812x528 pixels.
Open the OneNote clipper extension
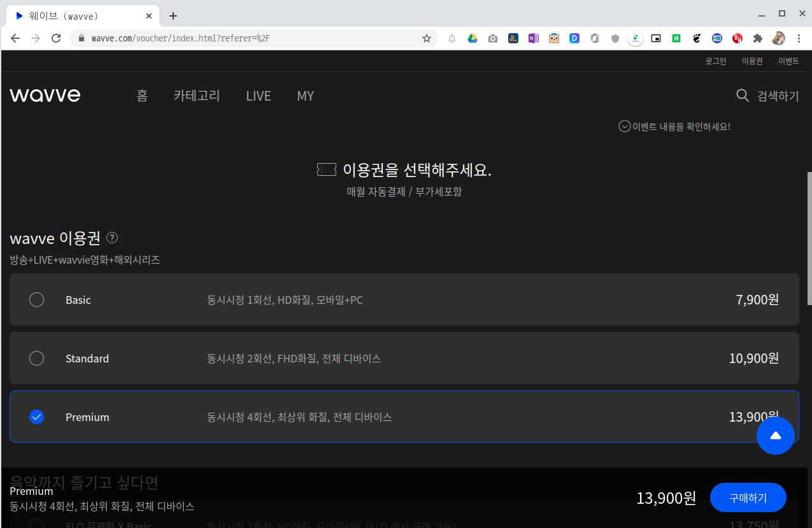click(x=534, y=38)
